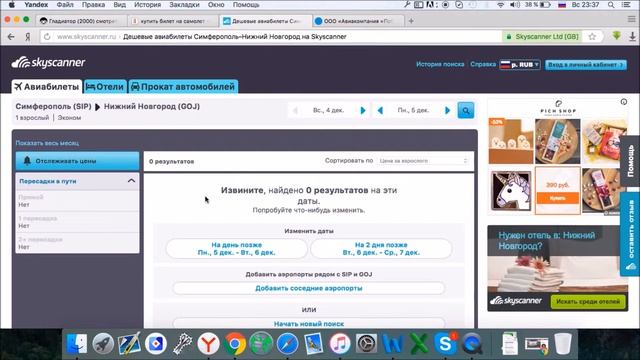Open купить билет на самолет tab
The width and height of the screenshot is (640, 360).
coord(173,21)
